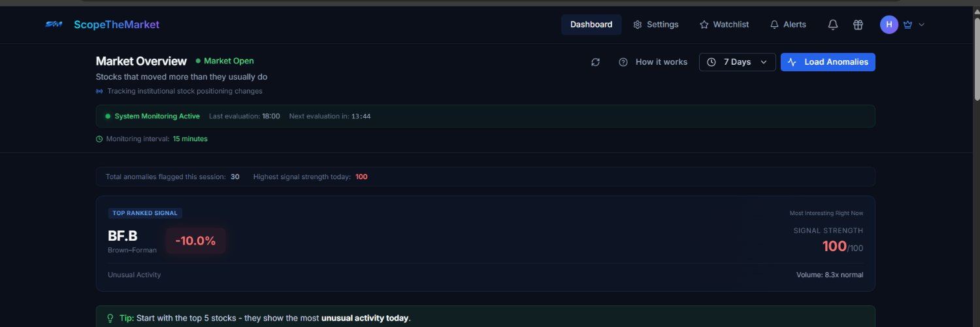The width and height of the screenshot is (980, 327).
Task: Click the user avatar H
Action: tap(889, 24)
